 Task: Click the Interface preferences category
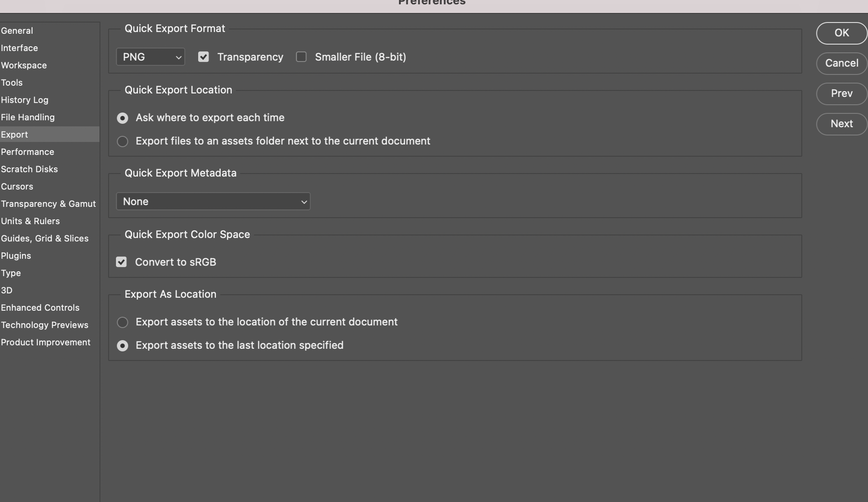coord(19,47)
